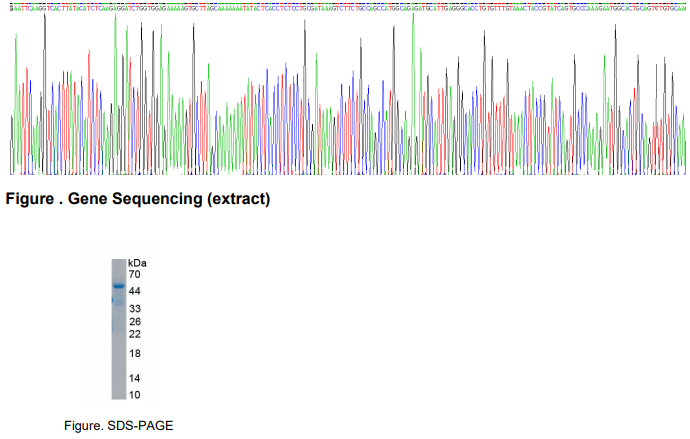Select the 44 kDa marker label

[x=134, y=290]
